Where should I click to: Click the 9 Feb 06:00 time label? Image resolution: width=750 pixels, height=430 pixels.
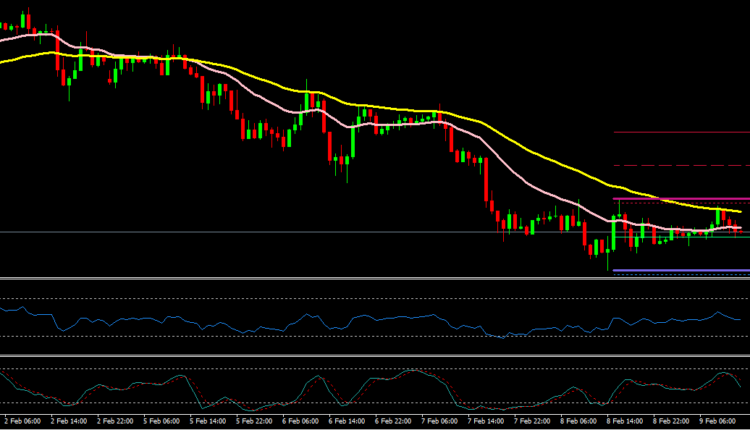tap(717, 422)
